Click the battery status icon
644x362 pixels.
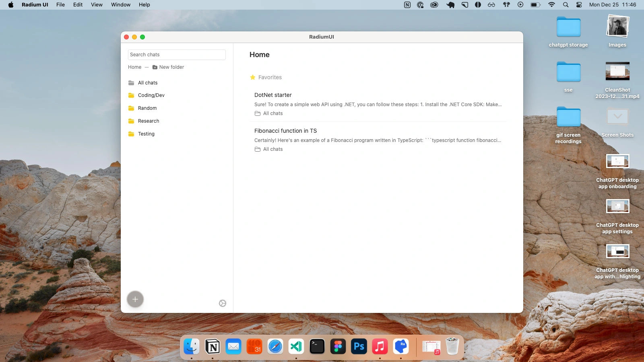(535, 5)
